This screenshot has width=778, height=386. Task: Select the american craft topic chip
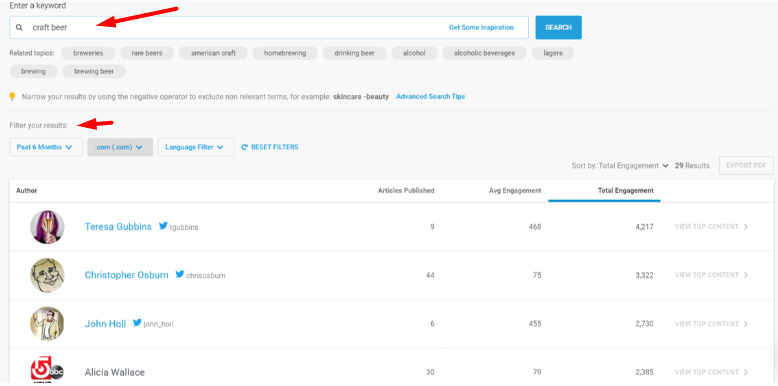pos(213,53)
